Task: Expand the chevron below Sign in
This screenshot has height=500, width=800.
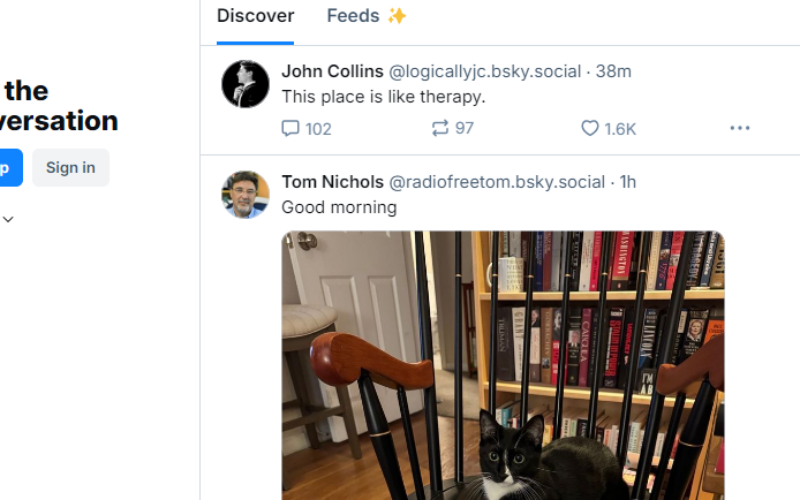Action: click(8, 219)
